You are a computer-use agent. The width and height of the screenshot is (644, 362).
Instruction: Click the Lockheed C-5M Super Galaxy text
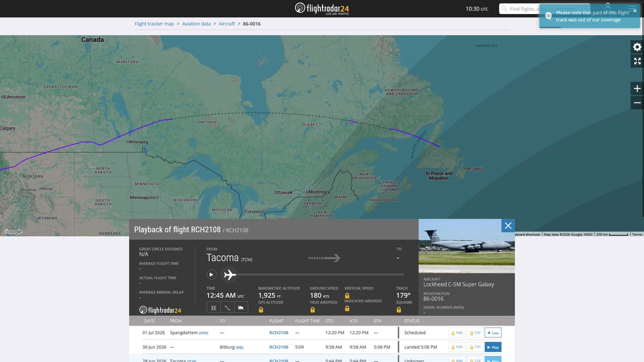(459, 284)
